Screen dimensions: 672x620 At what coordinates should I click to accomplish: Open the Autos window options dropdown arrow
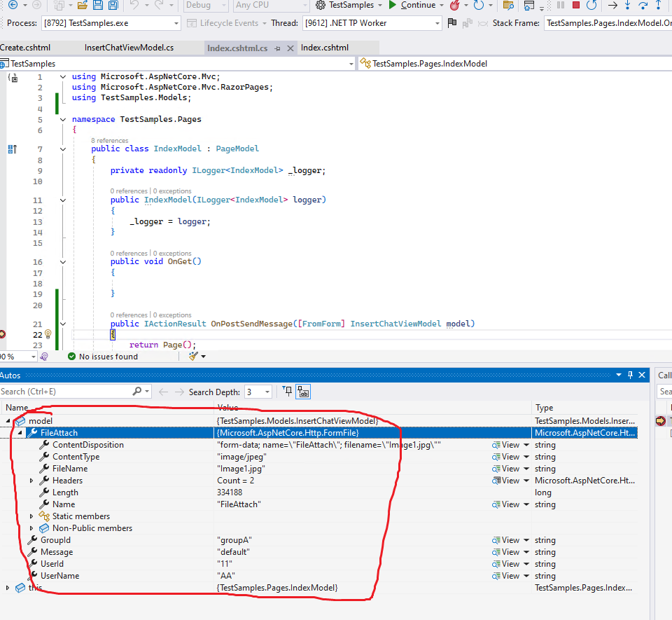pyautogui.click(x=618, y=375)
